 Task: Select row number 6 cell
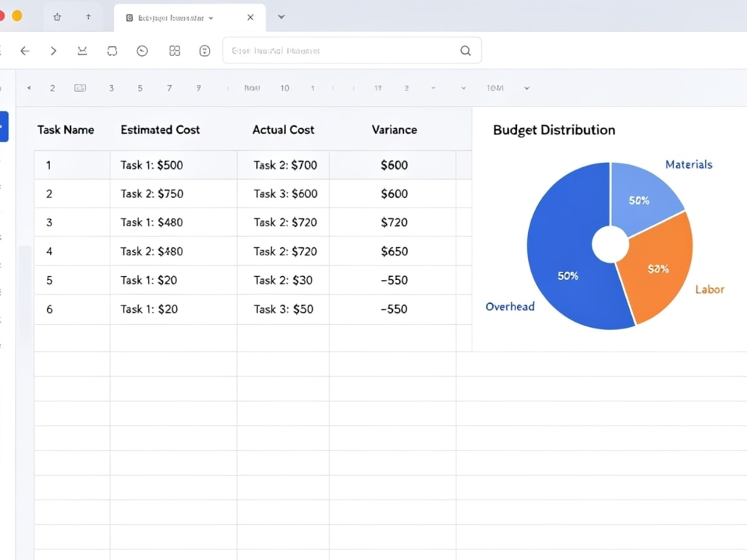click(72, 309)
